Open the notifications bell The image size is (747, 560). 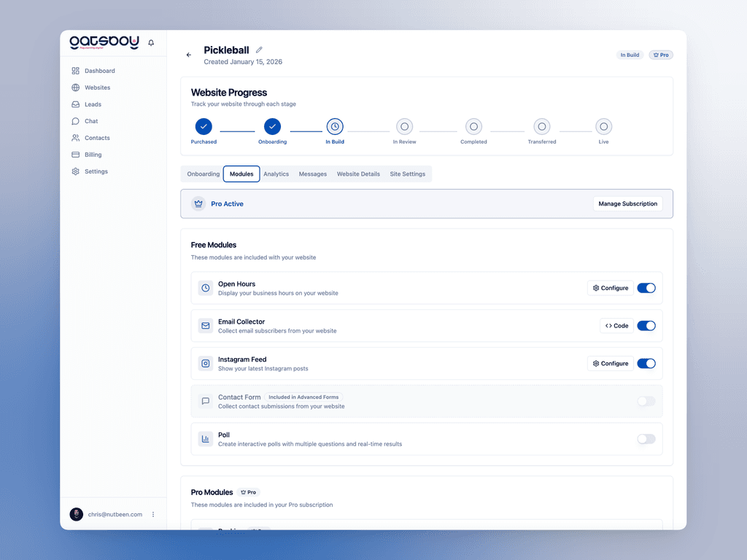click(x=151, y=42)
